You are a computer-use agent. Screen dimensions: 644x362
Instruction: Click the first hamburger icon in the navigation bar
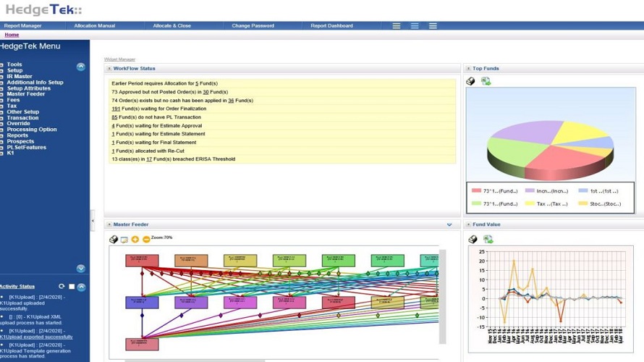point(397,25)
